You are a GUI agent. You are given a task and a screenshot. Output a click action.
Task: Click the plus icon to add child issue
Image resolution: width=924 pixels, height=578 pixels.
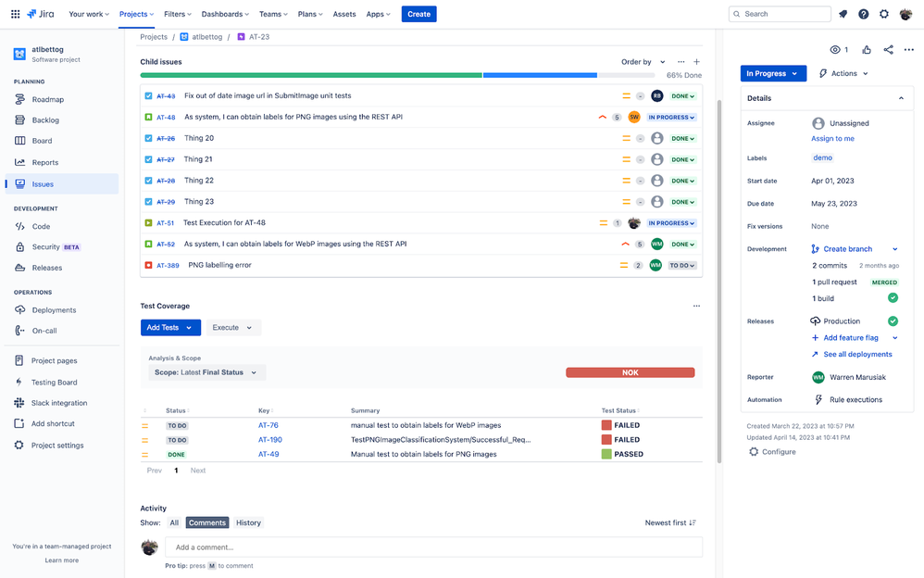coord(696,62)
